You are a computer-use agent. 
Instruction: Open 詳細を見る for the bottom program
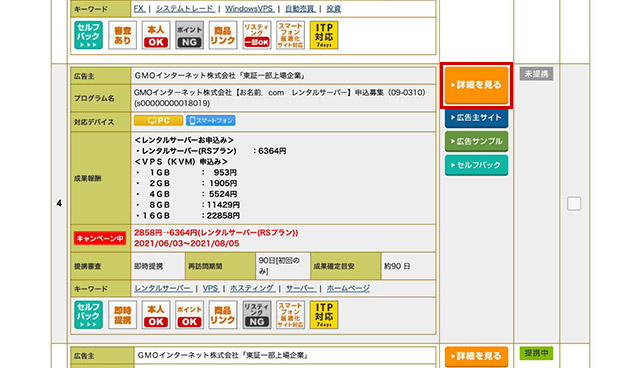pyautogui.click(x=476, y=357)
